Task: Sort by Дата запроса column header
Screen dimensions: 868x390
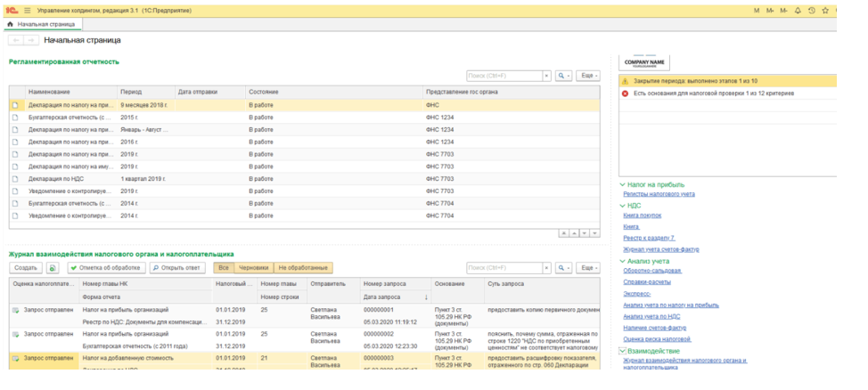Action: tap(394, 297)
